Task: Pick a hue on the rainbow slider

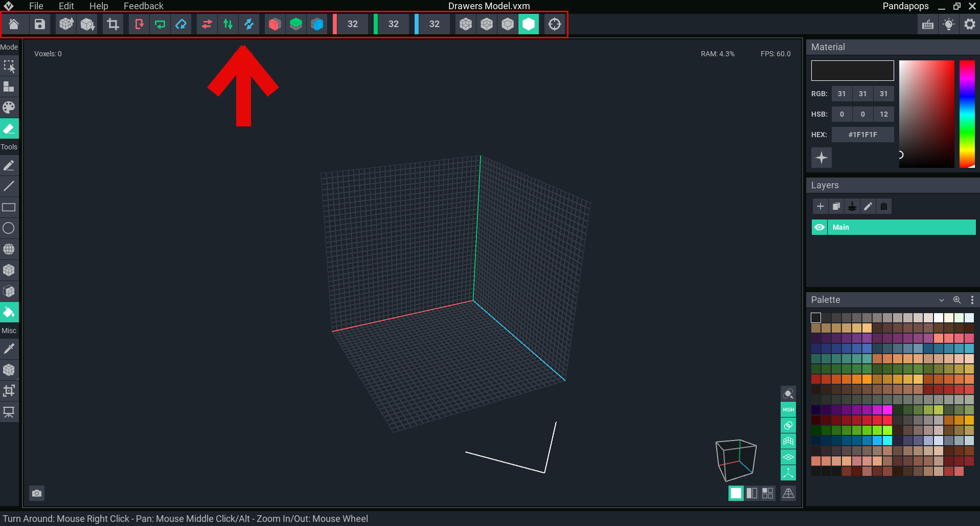Action: click(967, 114)
